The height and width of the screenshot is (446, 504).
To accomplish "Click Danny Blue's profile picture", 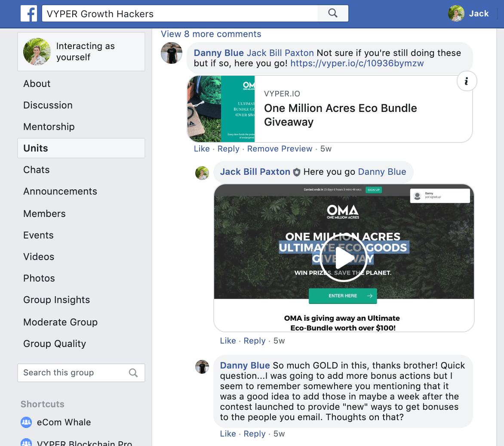I will pyautogui.click(x=172, y=53).
